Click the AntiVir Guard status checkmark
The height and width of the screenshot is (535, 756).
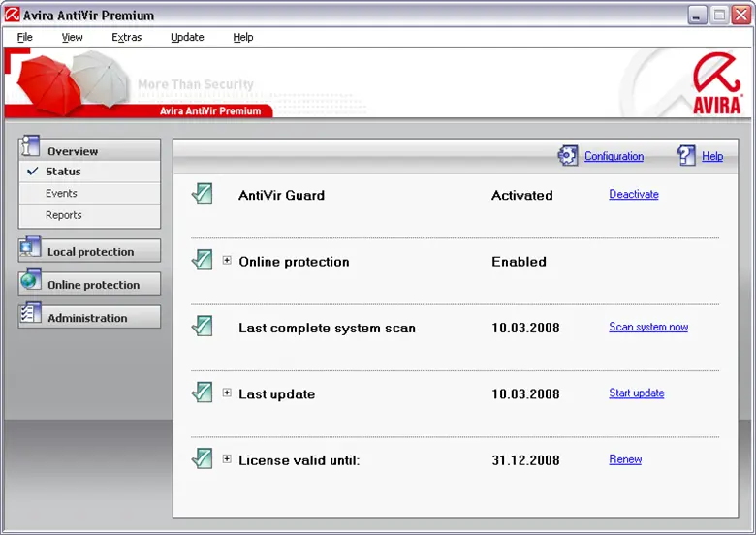[x=202, y=194]
